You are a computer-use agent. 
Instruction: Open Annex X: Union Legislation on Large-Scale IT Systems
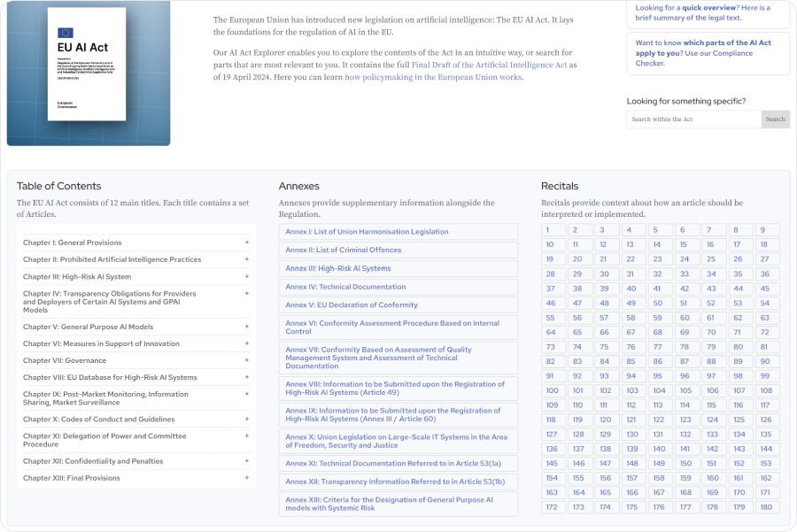point(398,441)
